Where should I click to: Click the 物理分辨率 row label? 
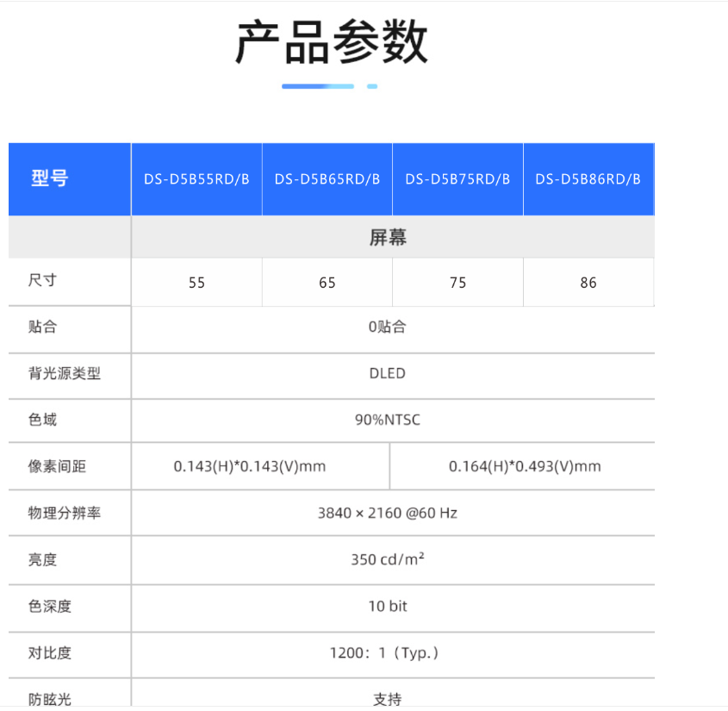[65, 513]
